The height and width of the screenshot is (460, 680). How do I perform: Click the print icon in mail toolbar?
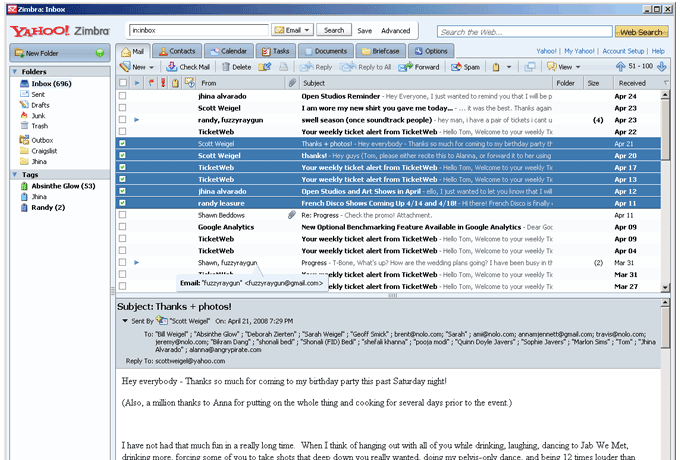pyautogui.click(x=283, y=67)
